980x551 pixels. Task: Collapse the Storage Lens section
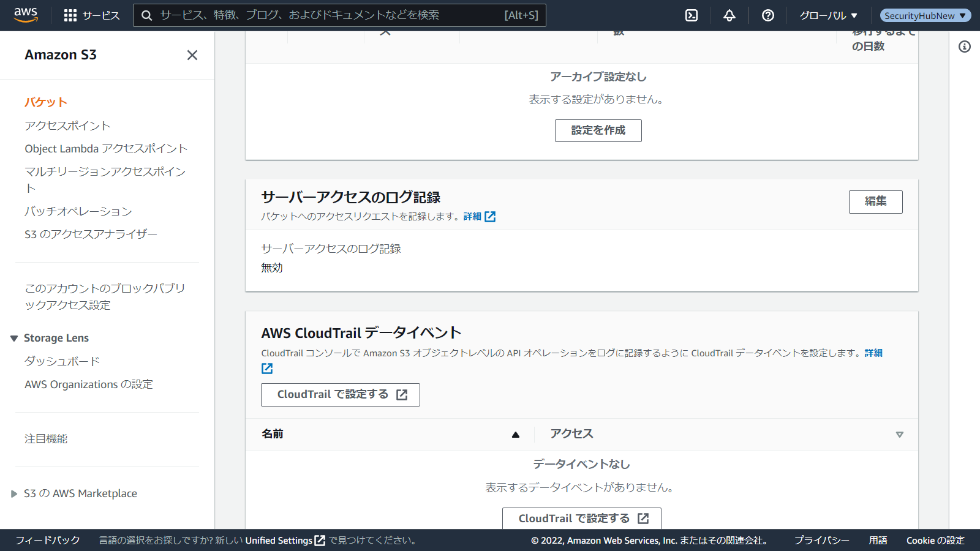pyautogui.click(x=14, y=339)
